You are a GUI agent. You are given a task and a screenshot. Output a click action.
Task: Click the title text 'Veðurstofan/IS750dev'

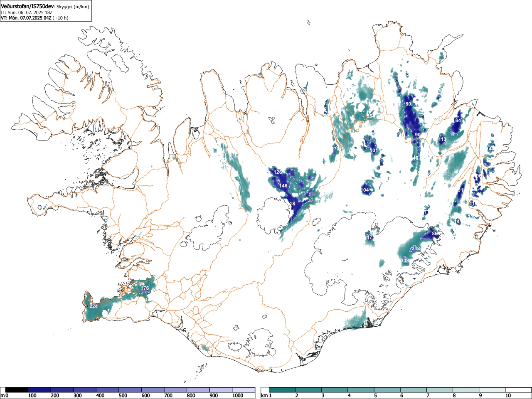(x=28, y=6)
